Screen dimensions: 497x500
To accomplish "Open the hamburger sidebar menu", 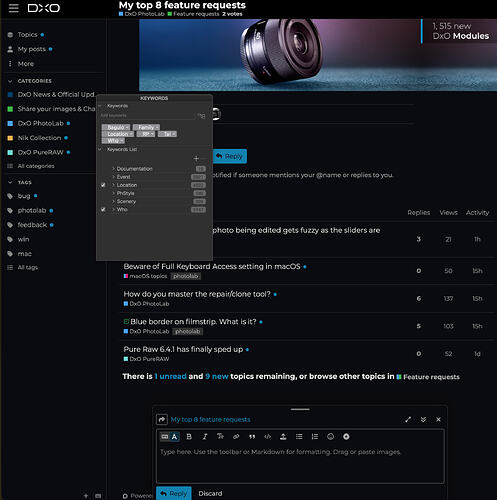I will pyautogui.click(x=13, y=8).
